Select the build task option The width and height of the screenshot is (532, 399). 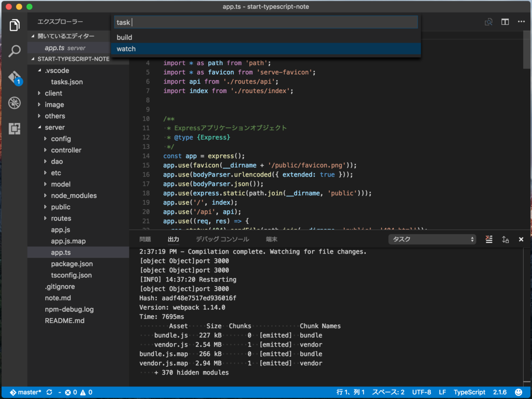265,37
